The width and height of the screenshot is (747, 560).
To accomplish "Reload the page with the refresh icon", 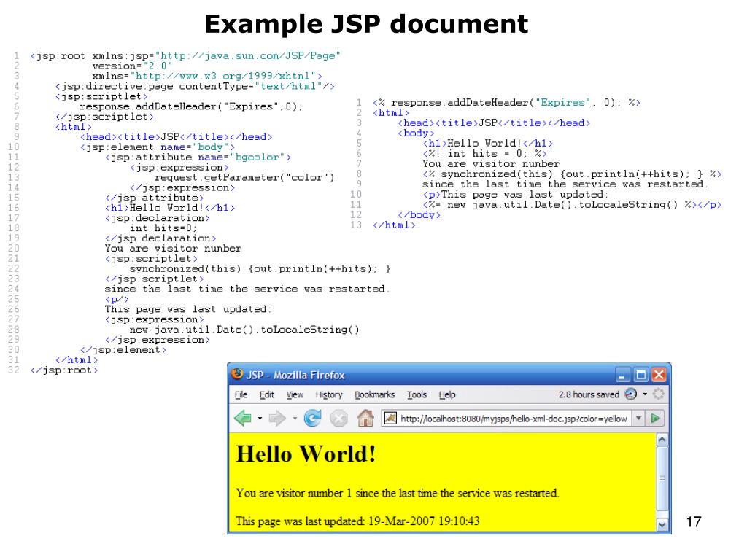I will (x=313, y=419).
